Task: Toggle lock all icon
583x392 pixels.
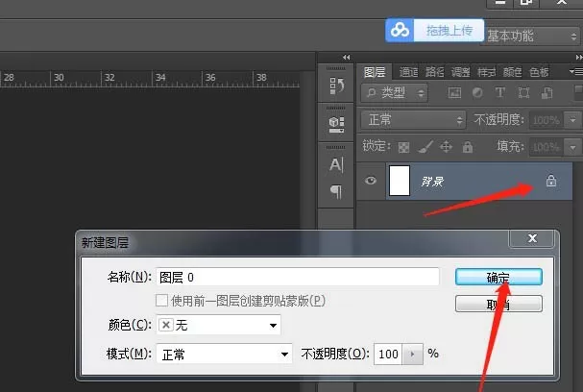Action: click(x=468, y=147)
